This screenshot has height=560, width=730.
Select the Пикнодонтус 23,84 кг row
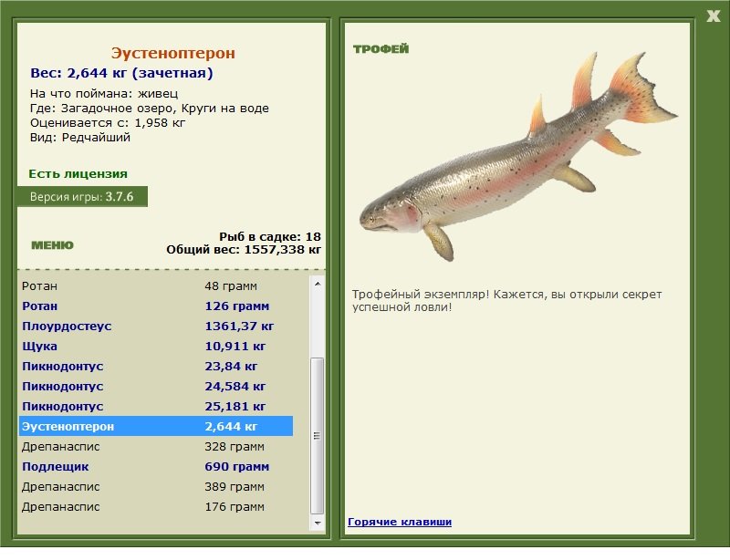click(156, 367)
